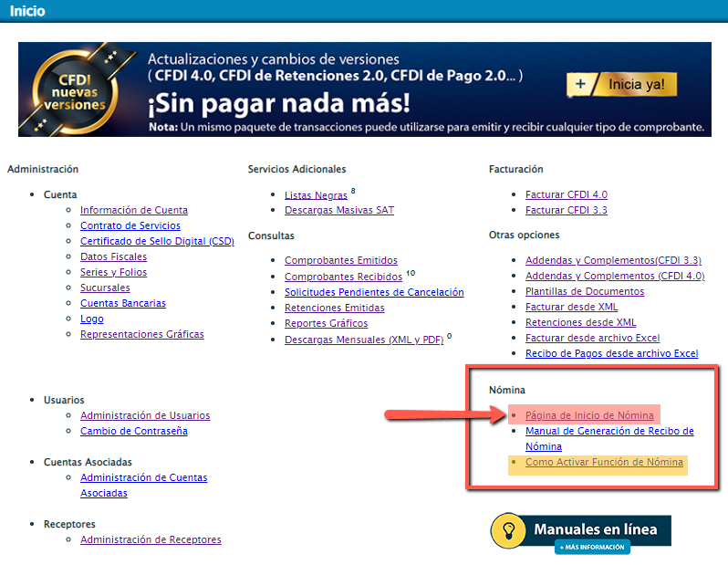Select Retenciones desde XML
The width and height of the screenshot is (728, 565).
[581, 322]
